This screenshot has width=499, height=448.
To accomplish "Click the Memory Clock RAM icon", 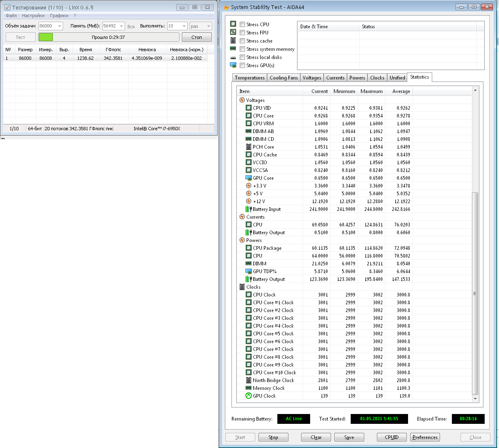I will [x=249, y=388].
